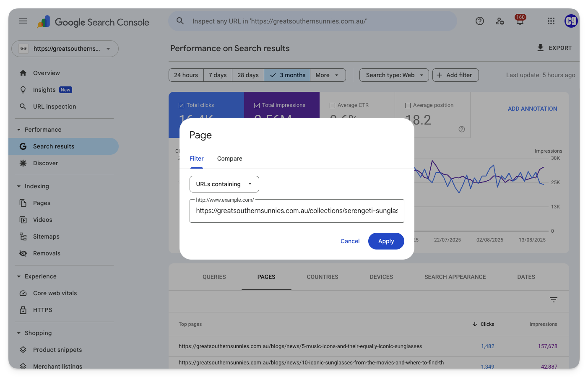The width and height of the screenshot is (588, 377).
Task: Click the Apply button
Action: pyautogui.click(x=386, y=241)
